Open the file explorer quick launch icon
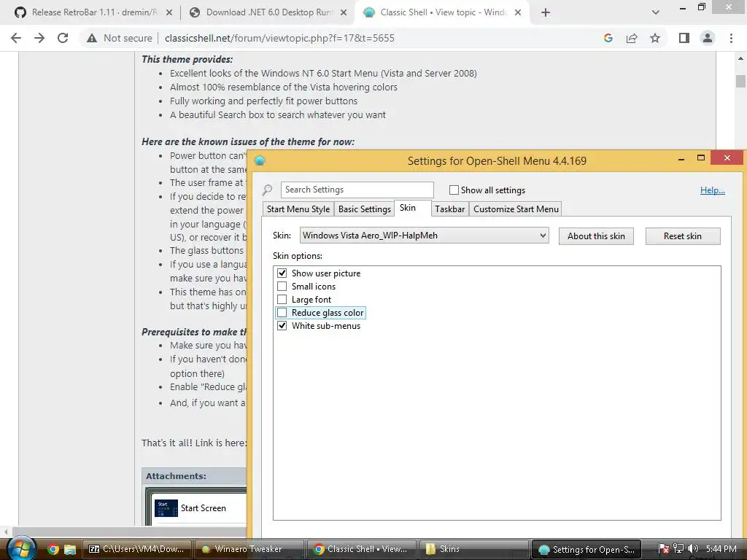The width and height of the screenshot is (747, 560). (x=70, y=549)
